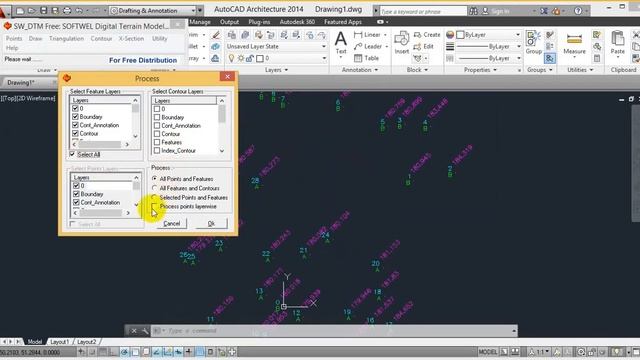Click Undo arrow in quick access toolbar
This screenshot has width=640, height=360.
tap(79, 11)
